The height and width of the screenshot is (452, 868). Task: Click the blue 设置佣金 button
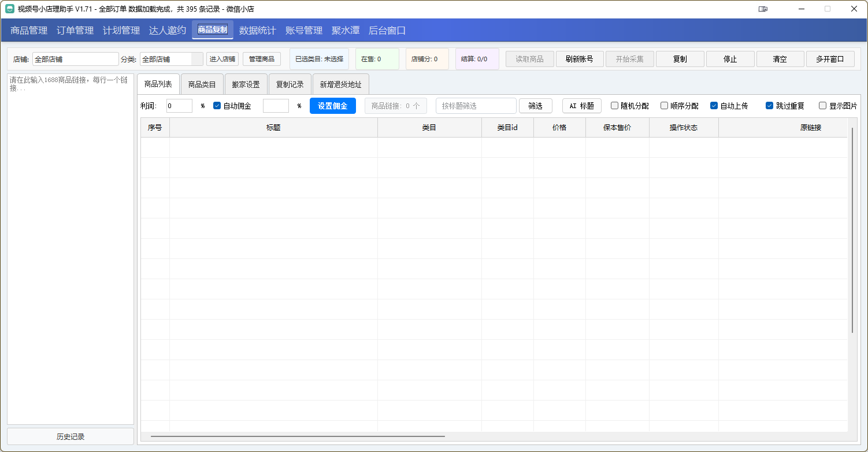333,106
